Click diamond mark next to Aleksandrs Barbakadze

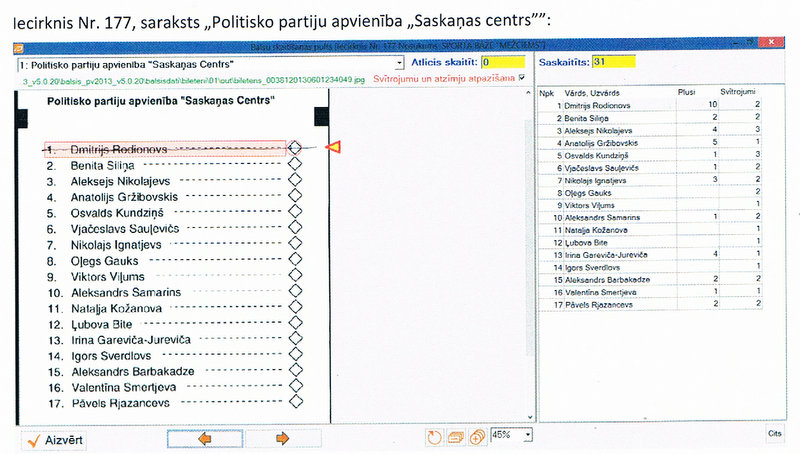coord(295,370)
